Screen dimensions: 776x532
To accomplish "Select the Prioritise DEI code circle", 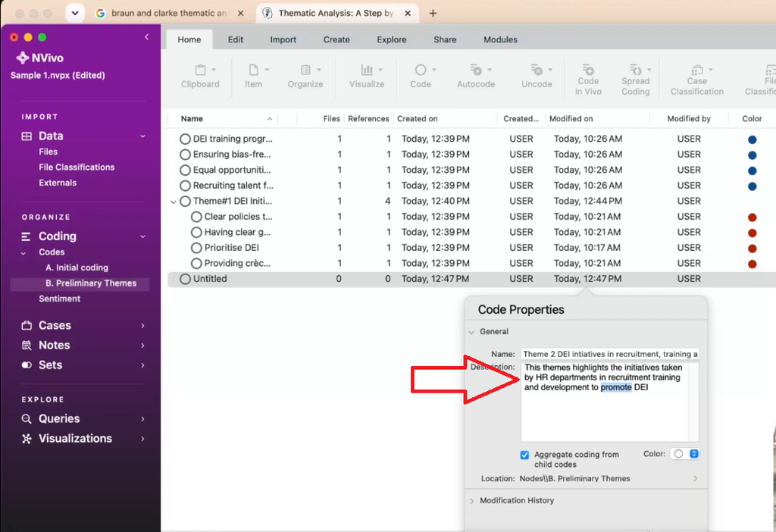I will (x=196, y=248).
